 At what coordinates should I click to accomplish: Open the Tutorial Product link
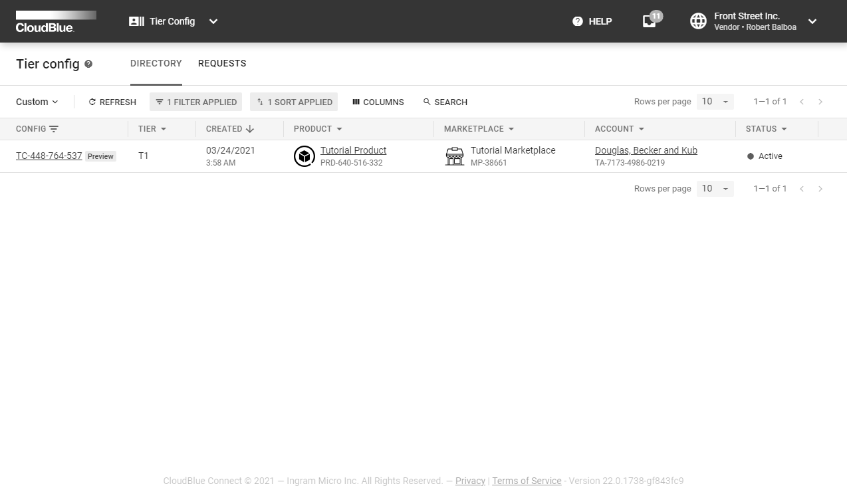(353, 150)
